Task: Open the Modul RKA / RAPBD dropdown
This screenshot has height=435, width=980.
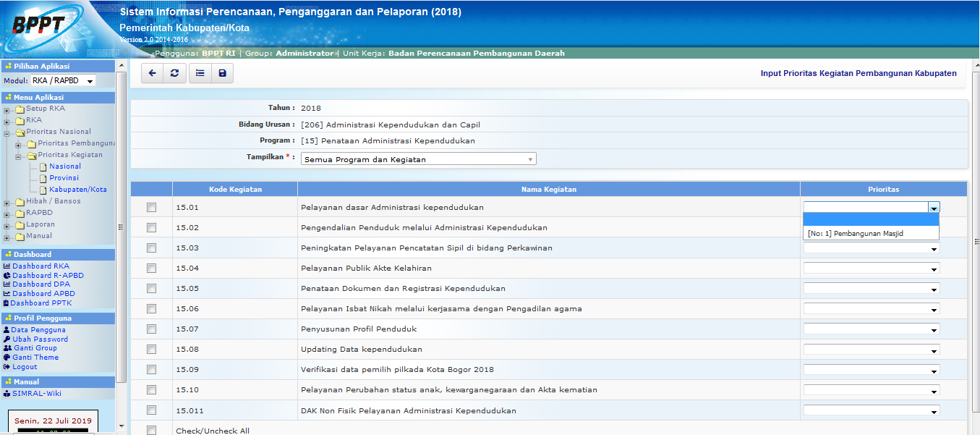Action: click(63, 81)
